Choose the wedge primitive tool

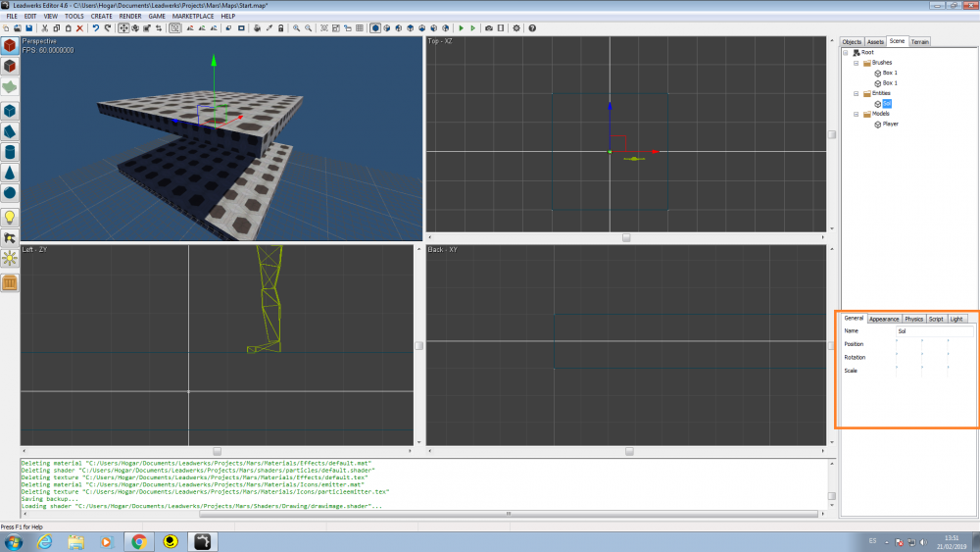10,131
